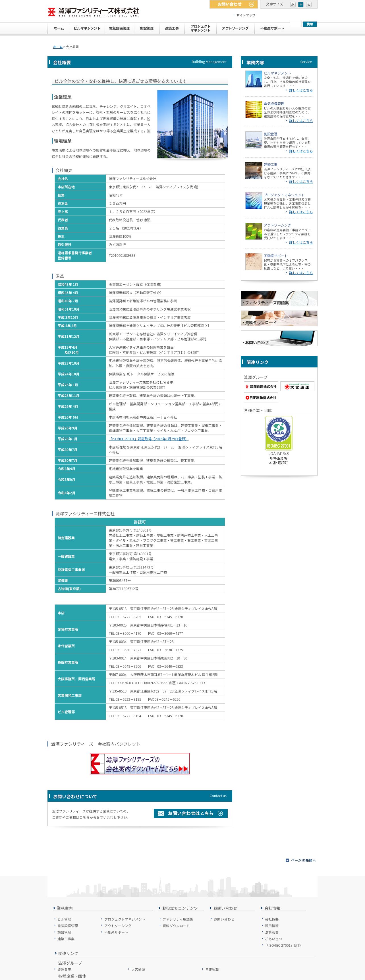Click the office building photo

click(x=192, y=124)
